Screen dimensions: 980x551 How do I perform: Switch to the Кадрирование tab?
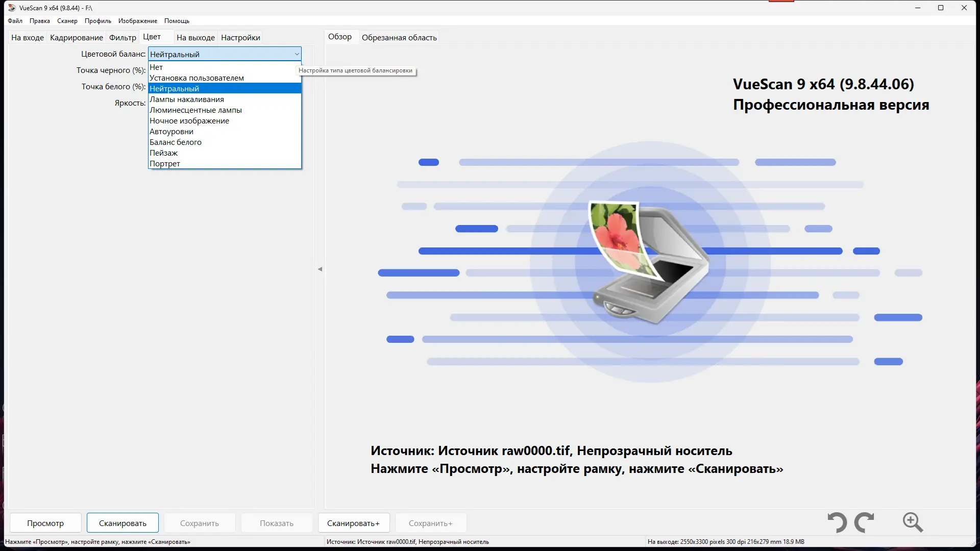pos(76,37)
